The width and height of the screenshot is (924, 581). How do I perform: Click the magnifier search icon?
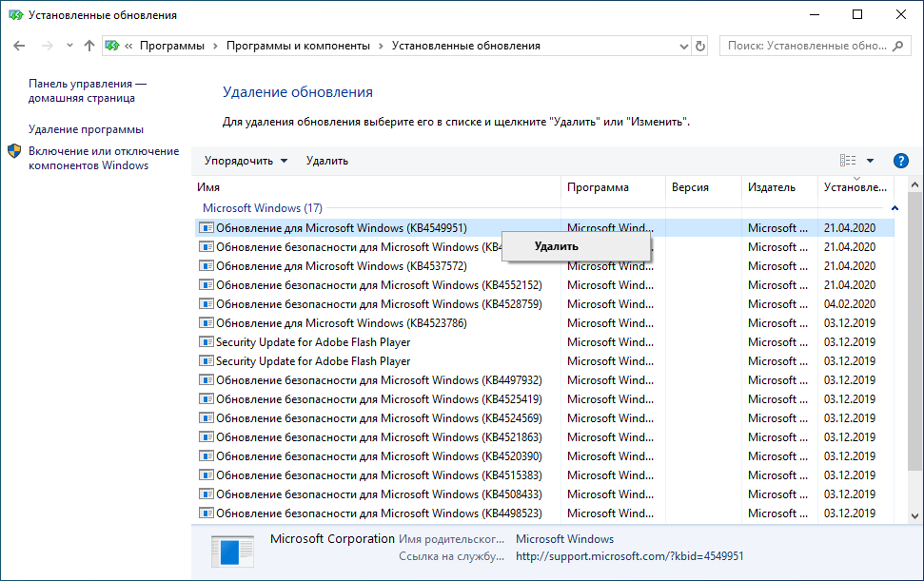898,46
